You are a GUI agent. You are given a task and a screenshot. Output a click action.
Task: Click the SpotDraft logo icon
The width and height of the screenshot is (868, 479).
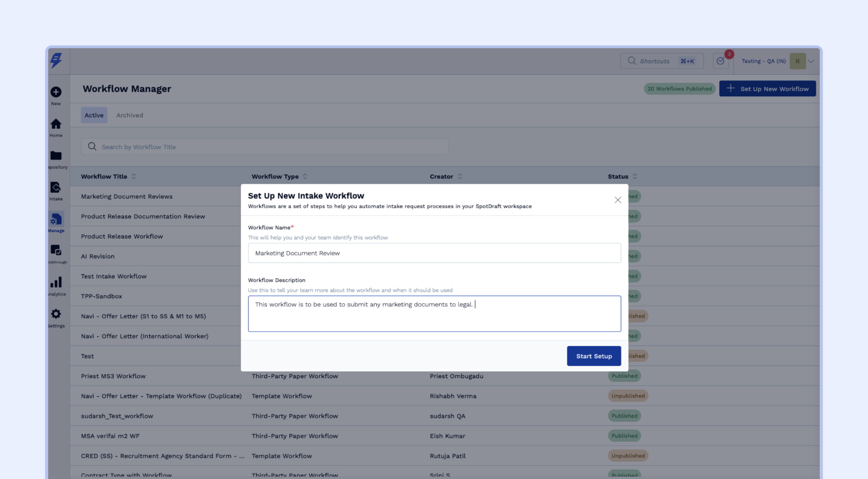pyautogui.click(x=56, y=61)
